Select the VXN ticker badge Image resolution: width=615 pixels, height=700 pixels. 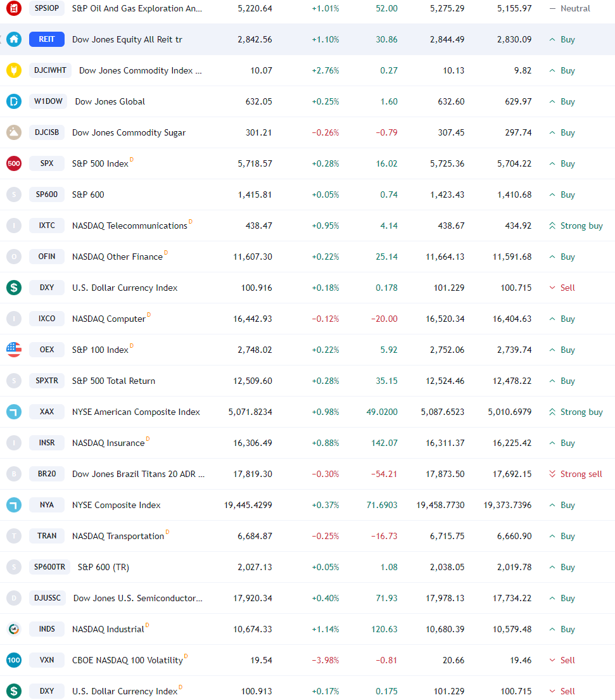47,660
